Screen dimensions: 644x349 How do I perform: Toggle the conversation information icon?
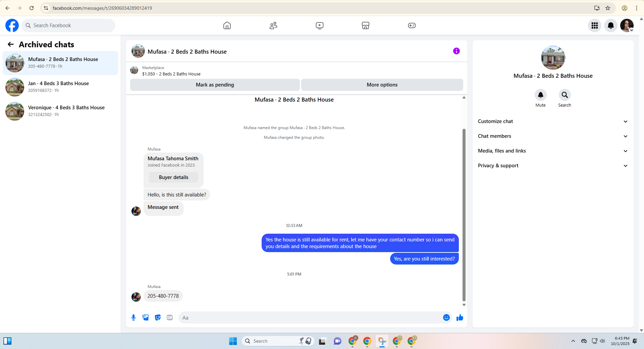click(x=457, y=51)
